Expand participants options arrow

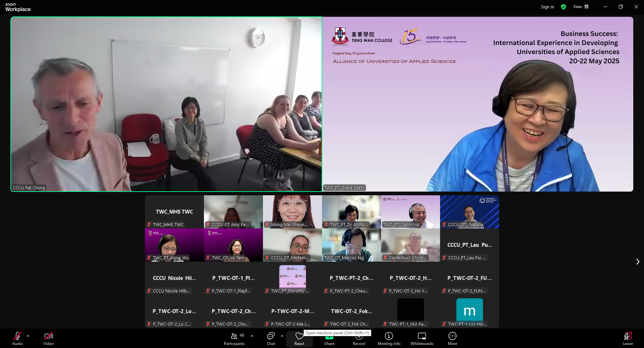252,336
